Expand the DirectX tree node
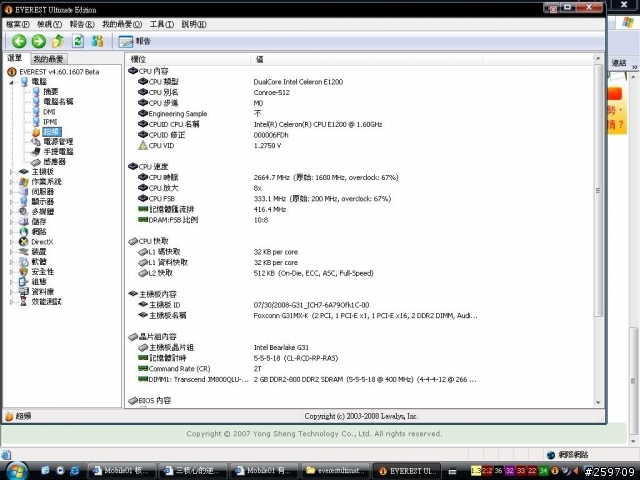The height and width of the screenshot is (480, 640). pos(11,242)
